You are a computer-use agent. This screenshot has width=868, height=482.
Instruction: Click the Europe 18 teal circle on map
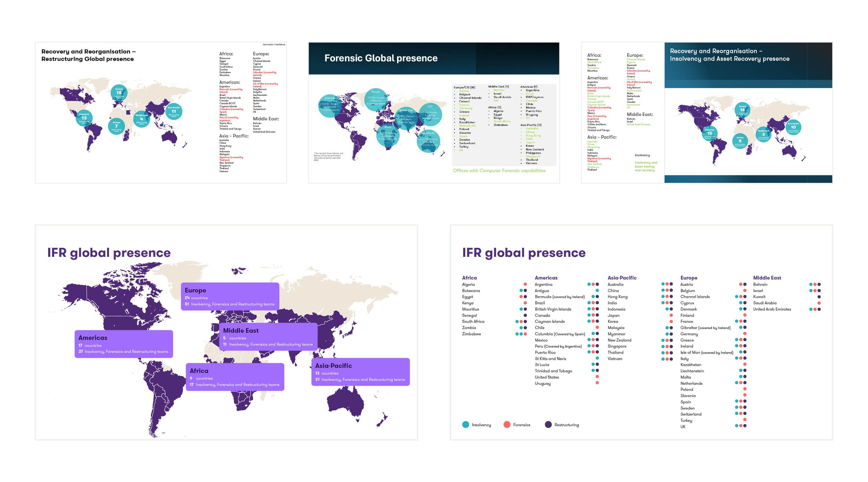[119, 93]
